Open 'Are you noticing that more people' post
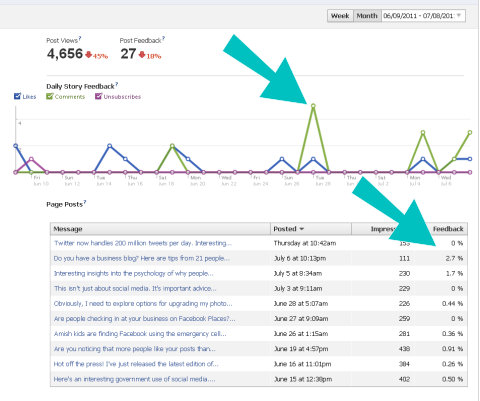Viewport: 480px width, 401px height. (135, 349)
